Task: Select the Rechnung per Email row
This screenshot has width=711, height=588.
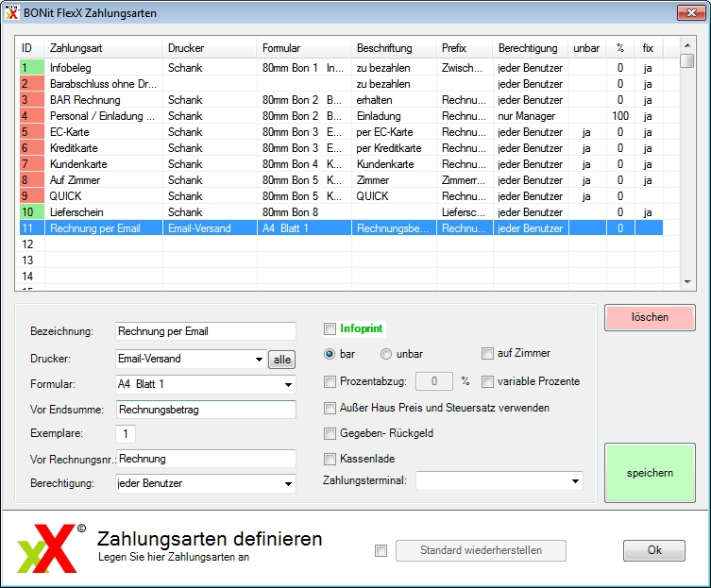Action: (x=341, y=228)
